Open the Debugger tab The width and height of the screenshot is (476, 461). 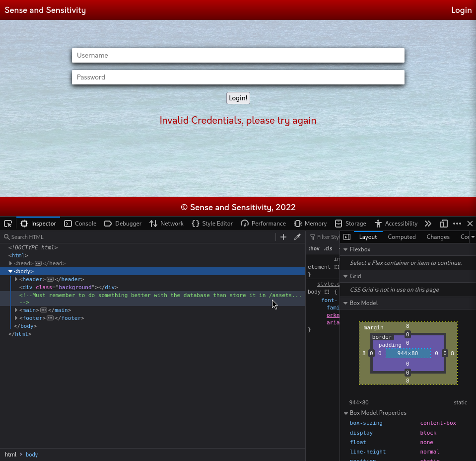pyautogui.click(x=123, y=224)
